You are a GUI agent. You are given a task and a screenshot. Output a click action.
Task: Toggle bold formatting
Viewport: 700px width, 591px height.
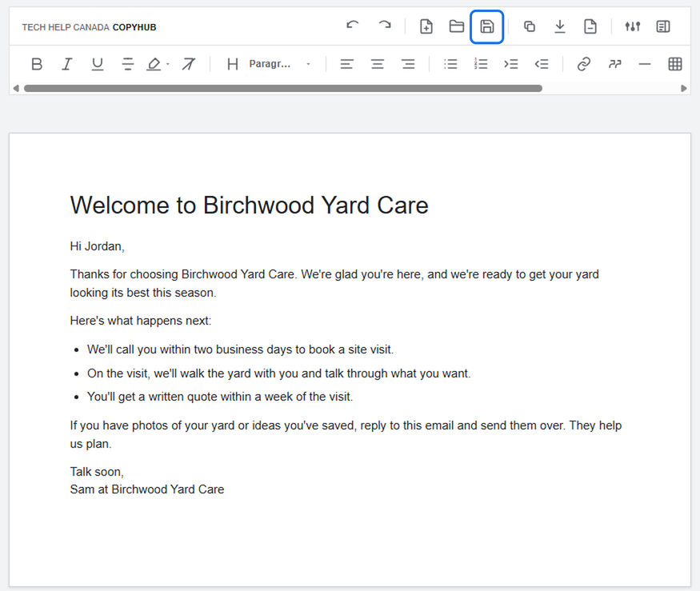(37, 64)
